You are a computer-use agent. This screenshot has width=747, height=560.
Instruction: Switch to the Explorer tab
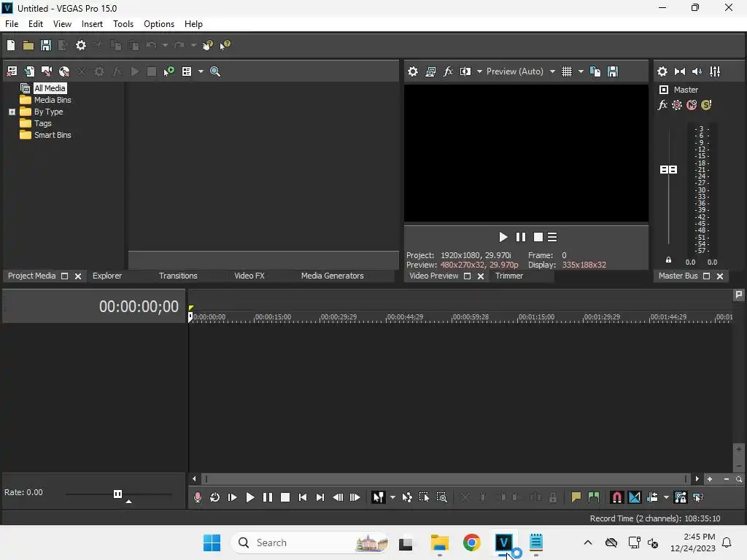pos(107,276)
